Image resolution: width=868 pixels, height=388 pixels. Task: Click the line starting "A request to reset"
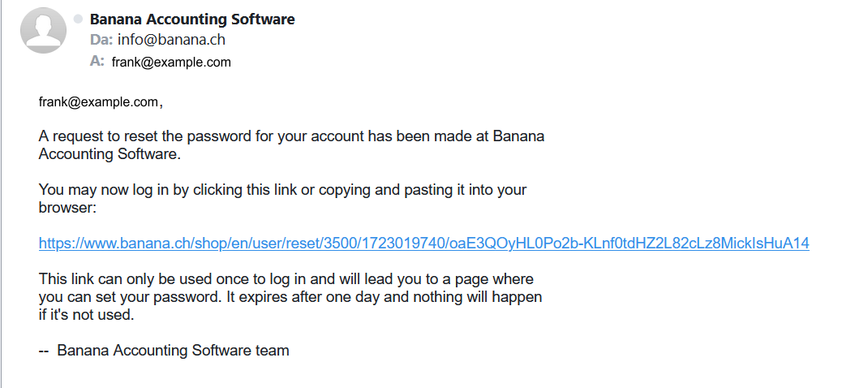[291, 136]
